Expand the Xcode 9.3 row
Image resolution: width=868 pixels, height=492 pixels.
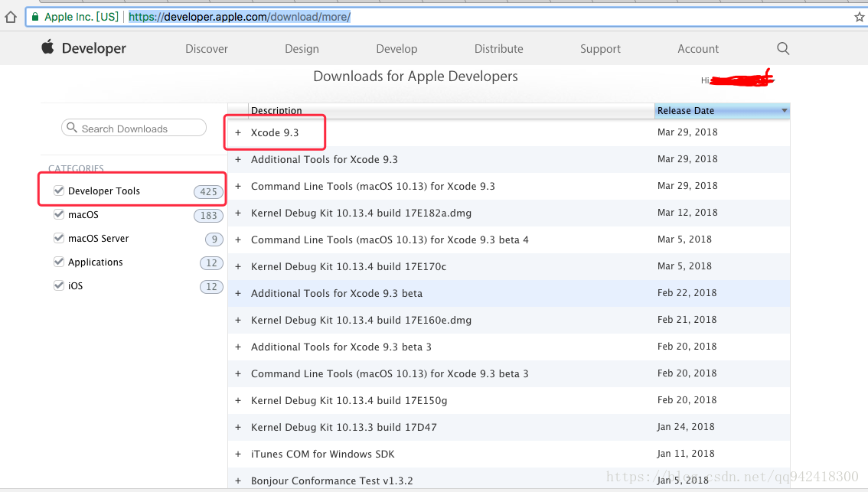tap(238, 133)
